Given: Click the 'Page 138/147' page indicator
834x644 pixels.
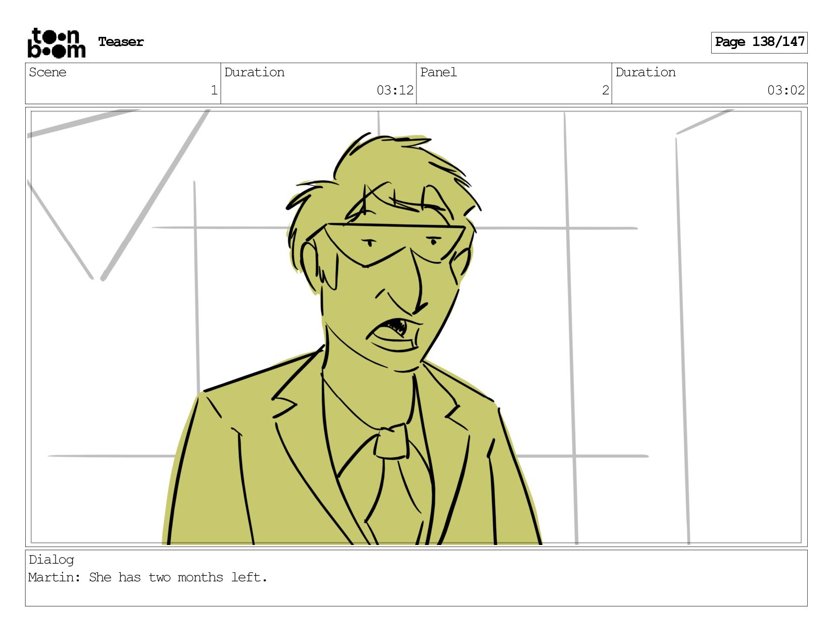Looking at the screenshot, I should (x=759, y=42).
